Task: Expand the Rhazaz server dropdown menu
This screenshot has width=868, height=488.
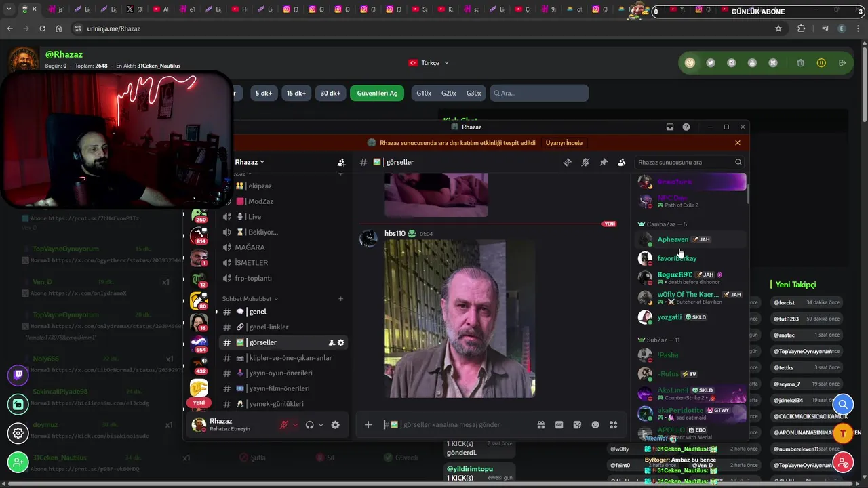Action: pyautogui.click(x=250, y=162)
